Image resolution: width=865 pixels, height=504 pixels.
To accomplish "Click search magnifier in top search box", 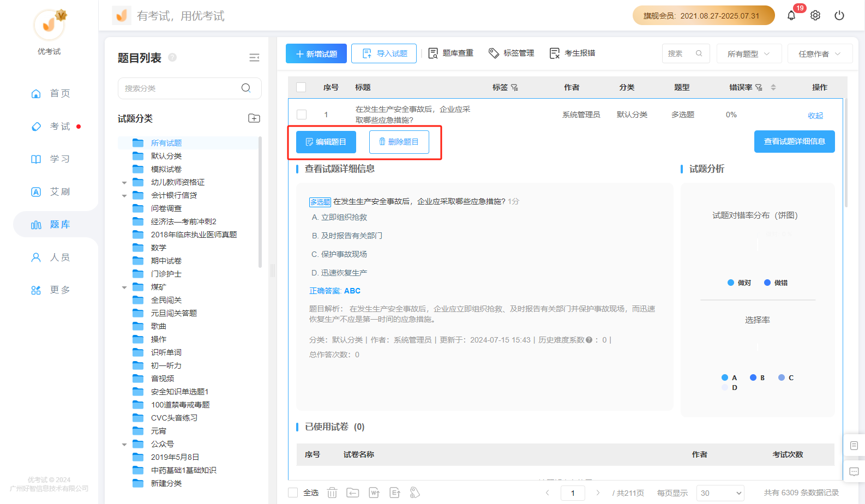I will click(x=699, y=53).
